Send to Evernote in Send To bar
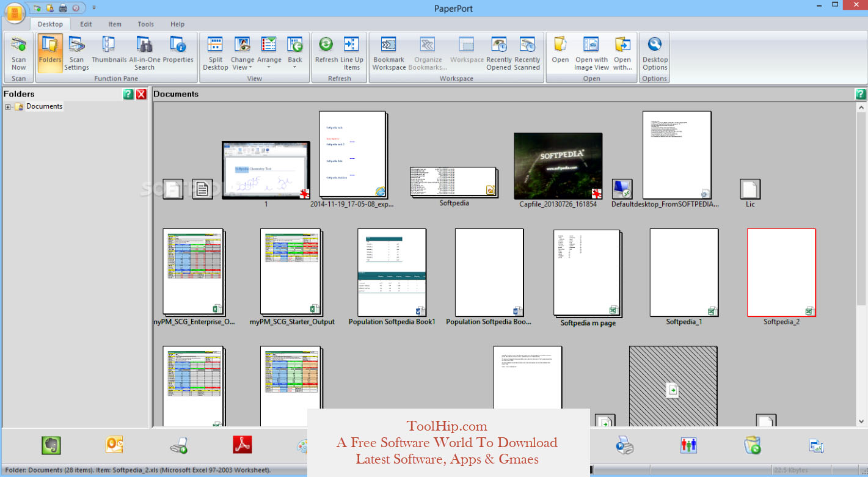868x477 pixels. [x=51, y=445]
